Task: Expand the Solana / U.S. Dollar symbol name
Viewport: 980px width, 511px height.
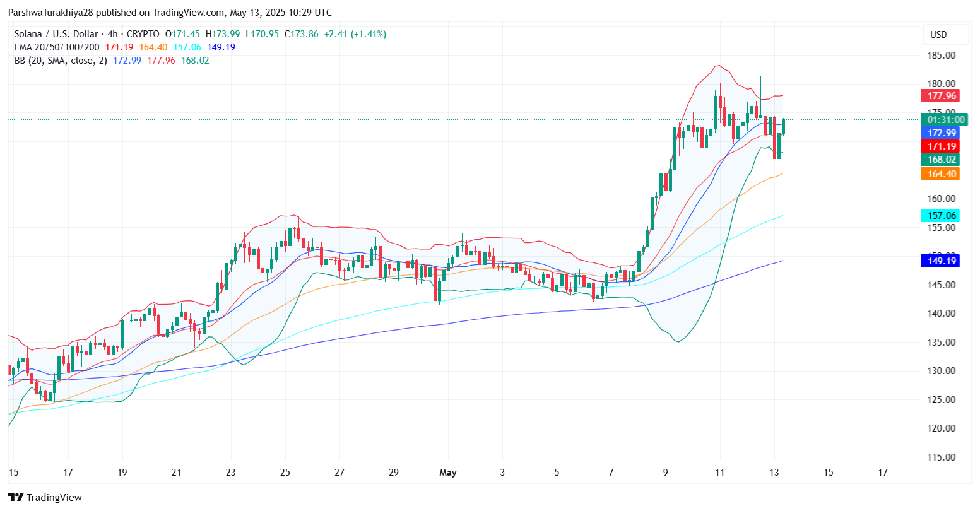Action: [56, 34]
